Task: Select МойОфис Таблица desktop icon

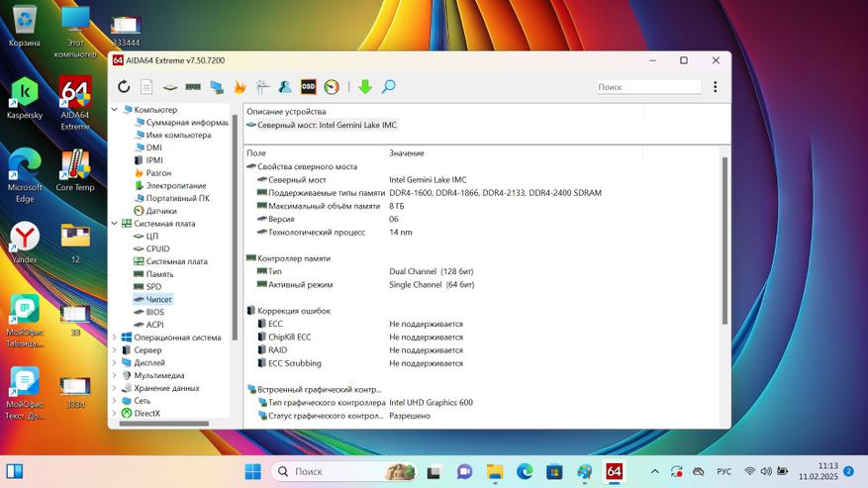Action: 25,322
